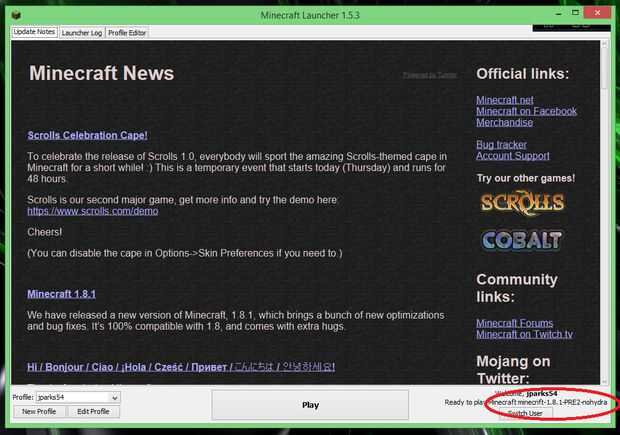Visit the Minecraft.net official link
This screenshot has width=620, height=435.
pos(505,100)
